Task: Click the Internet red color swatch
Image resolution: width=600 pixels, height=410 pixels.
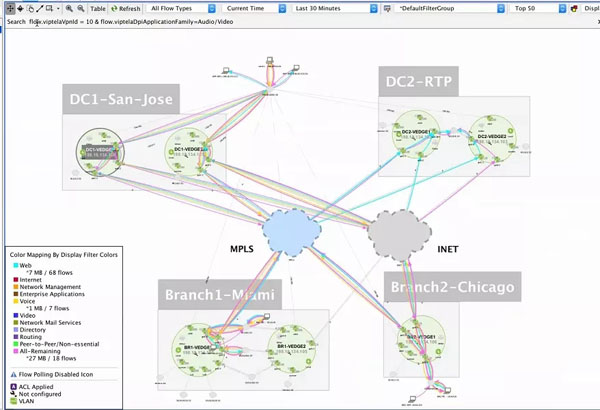Action: 16,280
